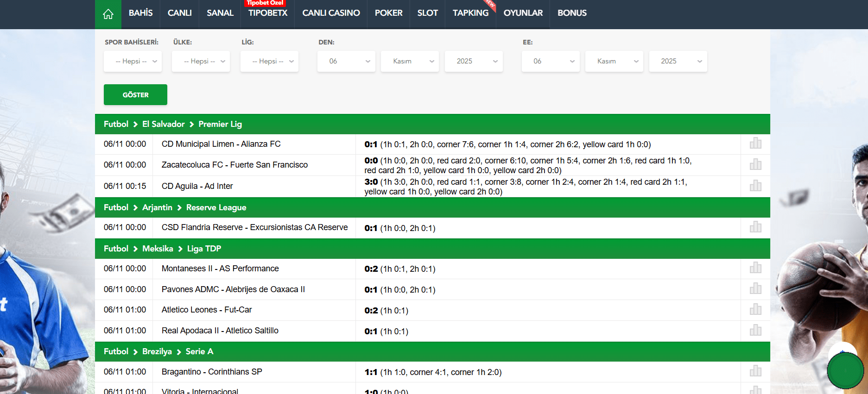Viewport: 868px width, 394px height.
Task: Open statistics icon for CD Municipal Limen match
Action: pos(755,144)
